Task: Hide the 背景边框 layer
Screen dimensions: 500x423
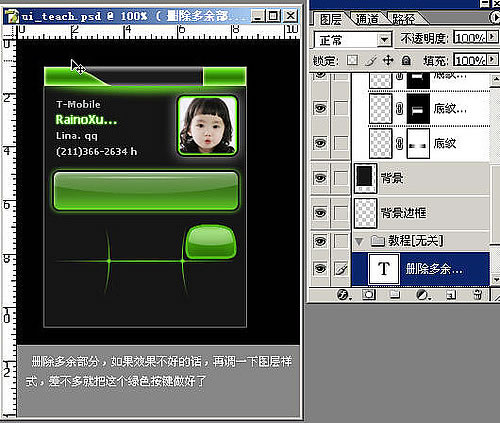Action: pyautogui.click(x=320, y=212)
